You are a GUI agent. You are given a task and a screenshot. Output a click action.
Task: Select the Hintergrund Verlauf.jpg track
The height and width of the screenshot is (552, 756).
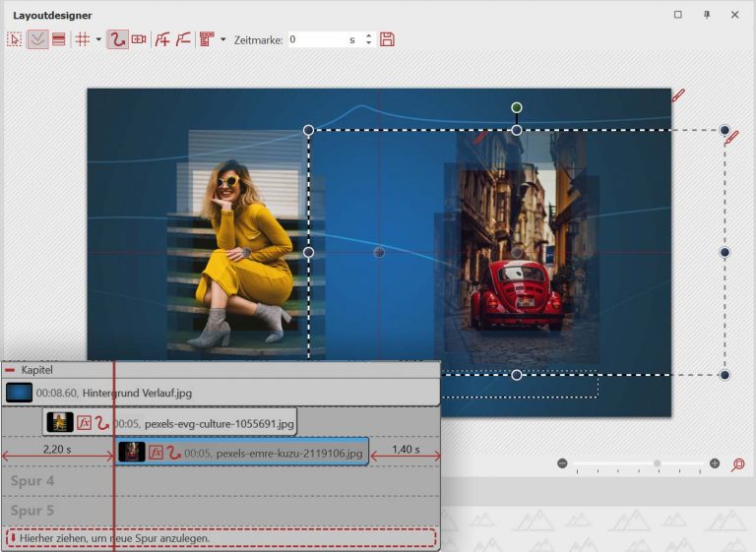(x=220, y=393)
